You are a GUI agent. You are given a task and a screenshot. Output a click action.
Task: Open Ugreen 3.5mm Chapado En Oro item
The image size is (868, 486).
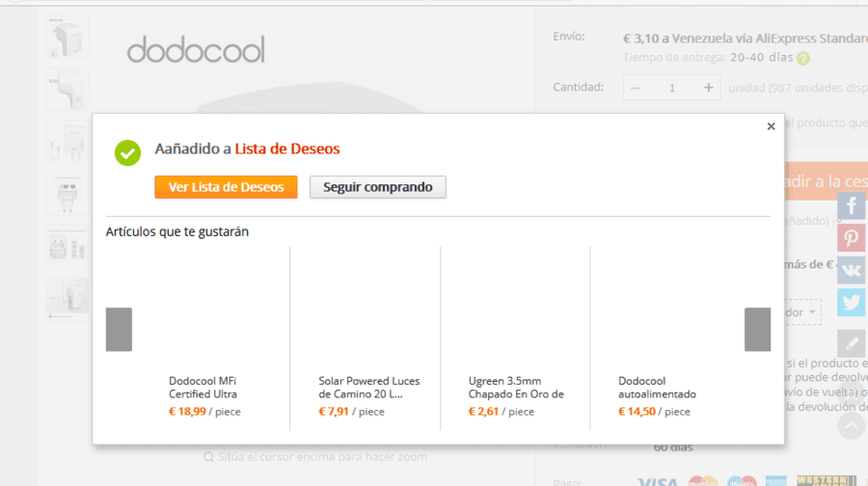516,388
